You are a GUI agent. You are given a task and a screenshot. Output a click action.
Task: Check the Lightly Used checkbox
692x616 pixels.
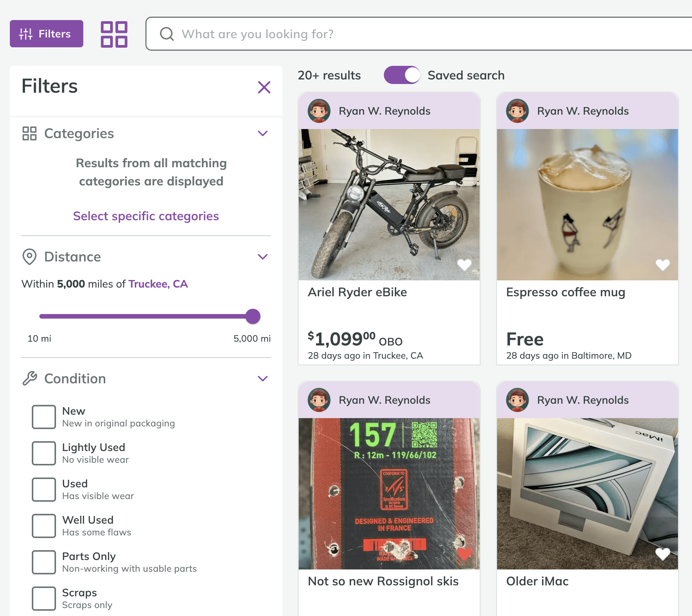[x=44, y=453]
